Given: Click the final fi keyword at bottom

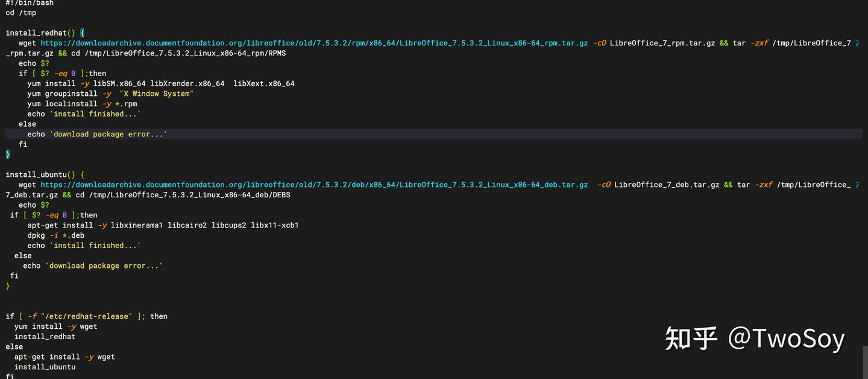Looking at the screenshot, I should pos(9,376).
